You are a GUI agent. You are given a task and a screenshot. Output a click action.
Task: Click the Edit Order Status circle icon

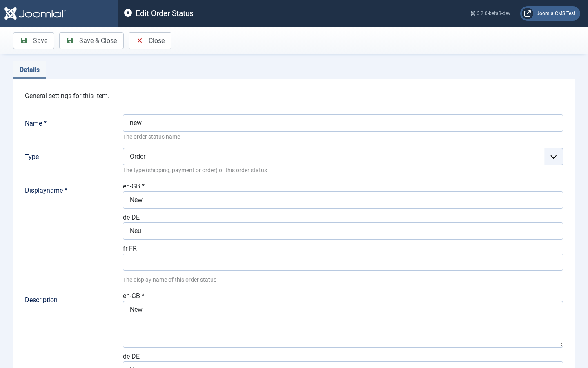(128, 13)
